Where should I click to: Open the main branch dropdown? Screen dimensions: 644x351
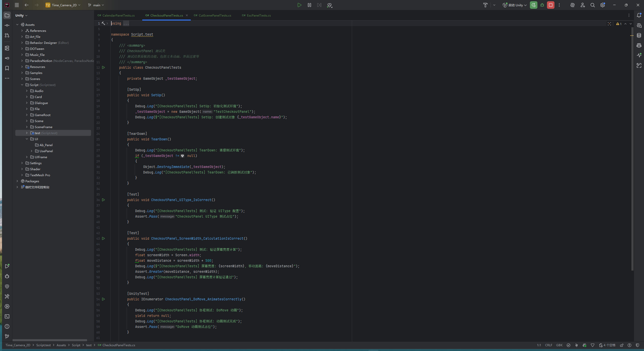(96, 5)
